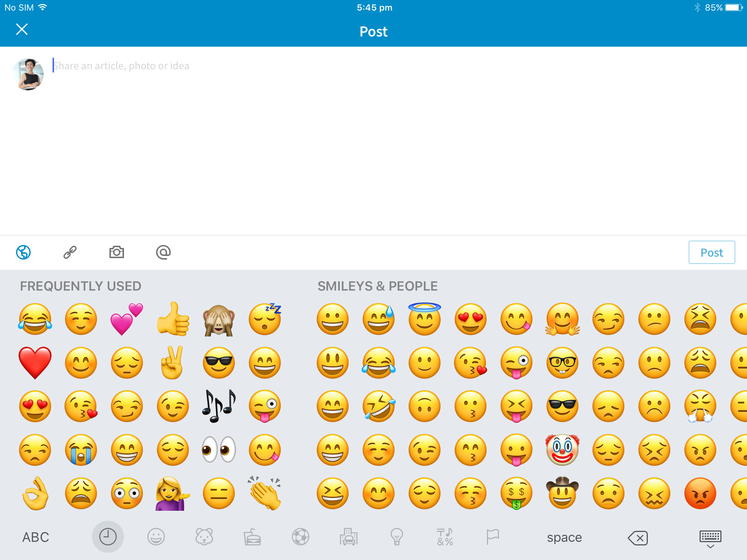
Task: Open the camera photo icon
Action: [x=117, y=252]
